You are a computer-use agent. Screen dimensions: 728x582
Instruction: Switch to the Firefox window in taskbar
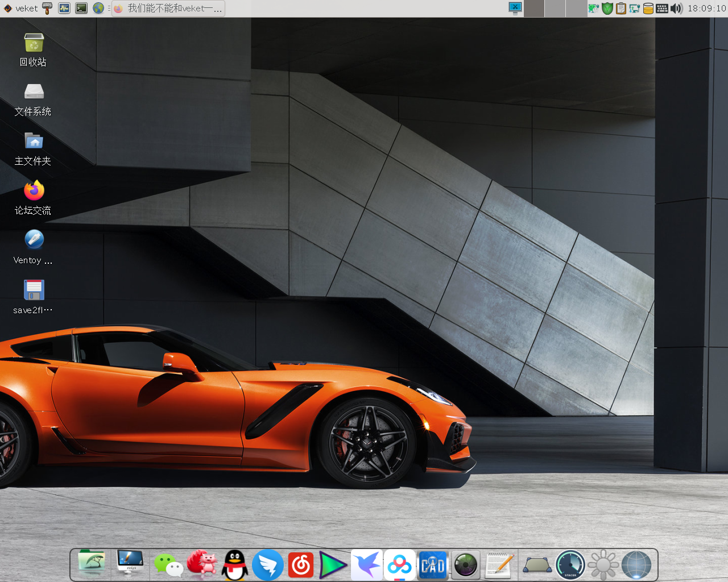point(168,9)
